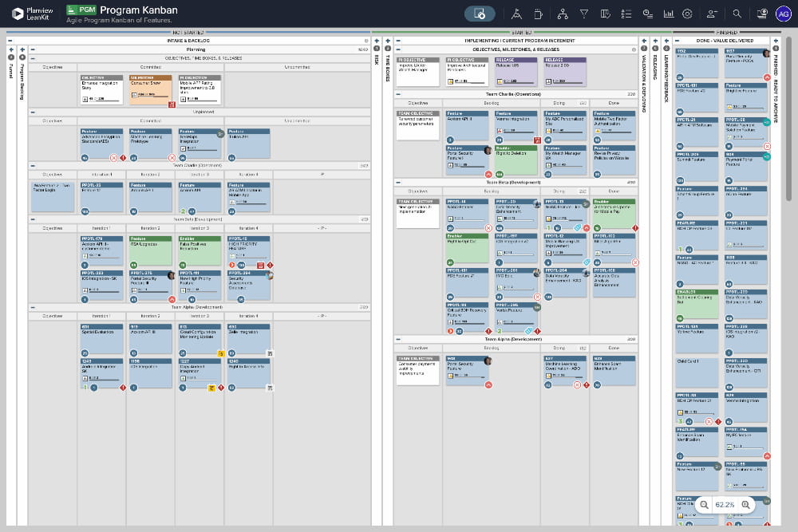798x532 pixels.
Task: Open the search icon in the toolbar
Action: coord(737,14)
